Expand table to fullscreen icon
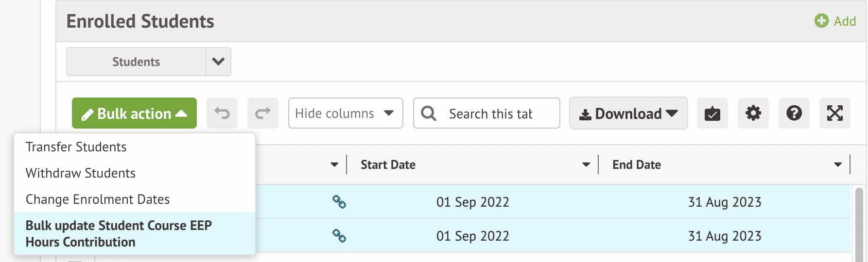 coord(834,114)
